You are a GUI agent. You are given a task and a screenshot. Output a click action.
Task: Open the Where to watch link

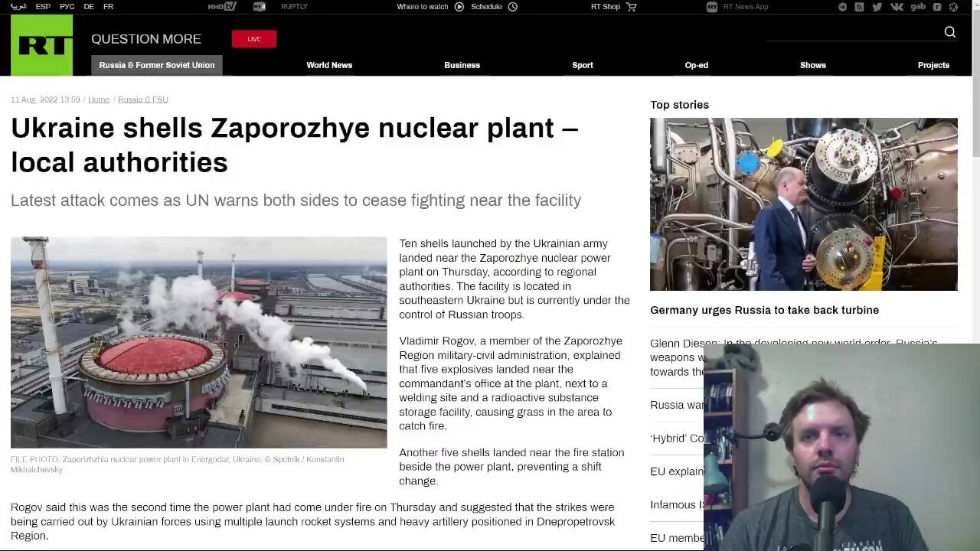[423, 7]
